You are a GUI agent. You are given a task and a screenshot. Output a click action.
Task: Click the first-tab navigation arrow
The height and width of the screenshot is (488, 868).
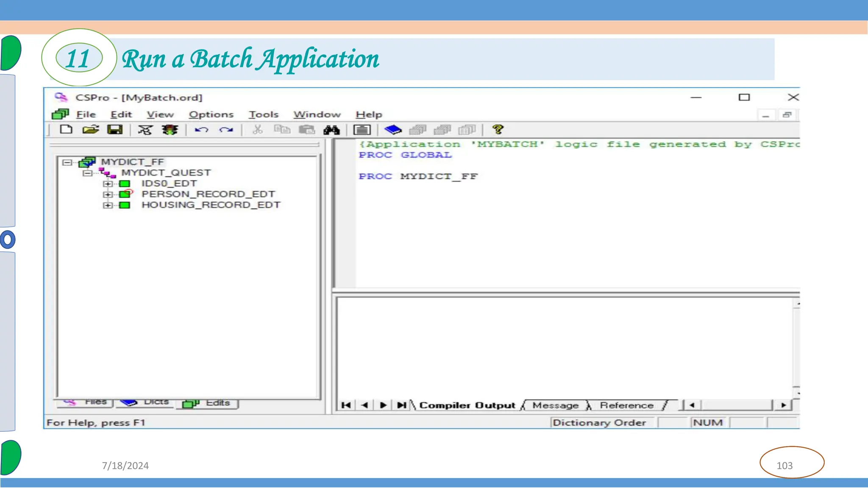tap(346, 405)
